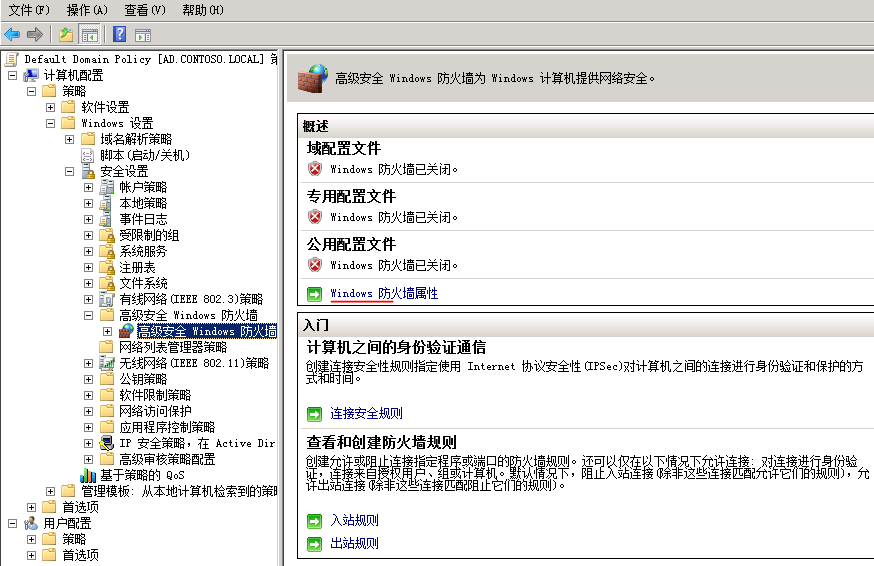This screenshot has width=874, height=566.
Task: Click the 帐户策略 icon
Action: pos(106,187)
